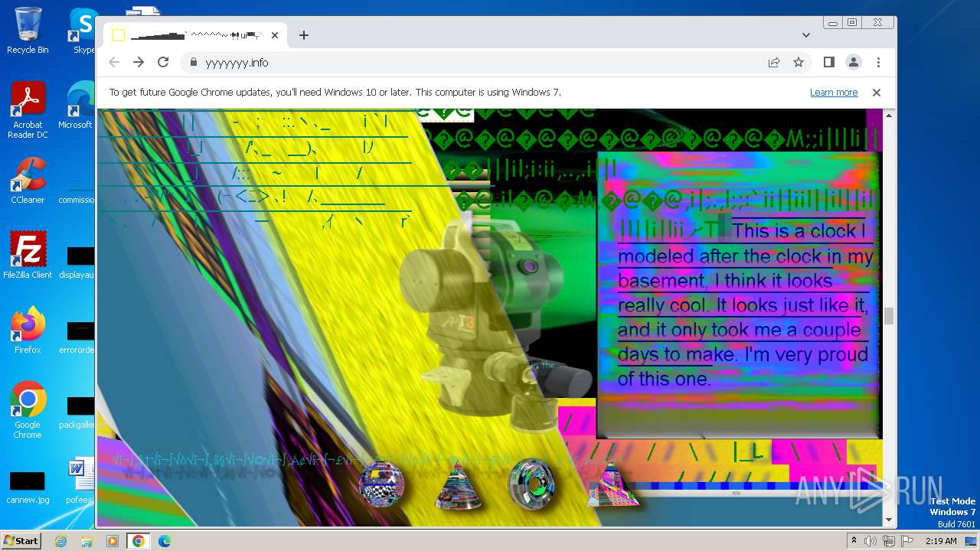Open Acrobat Reader DC desktop icon
980x551 pixels.
pos(28,111)
